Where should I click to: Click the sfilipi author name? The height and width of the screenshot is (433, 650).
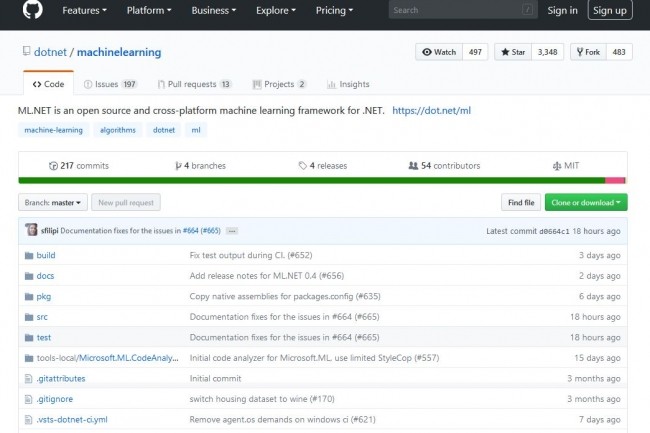point(50,231)
